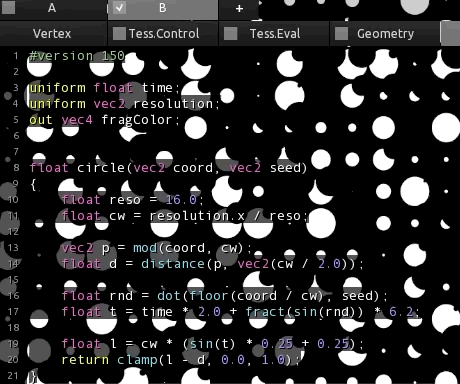Click line number 13 in gutter
This screenshot has width=460, height=384.
point(13,248)
